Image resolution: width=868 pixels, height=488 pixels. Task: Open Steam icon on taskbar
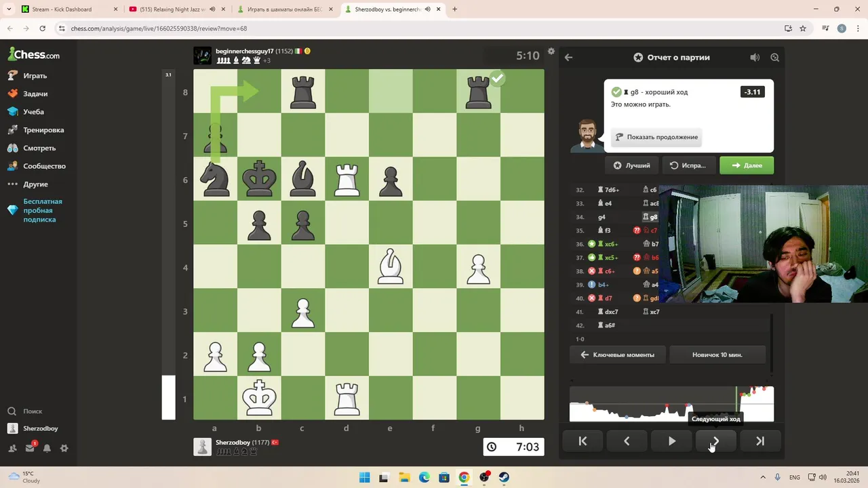click(504, 477)
